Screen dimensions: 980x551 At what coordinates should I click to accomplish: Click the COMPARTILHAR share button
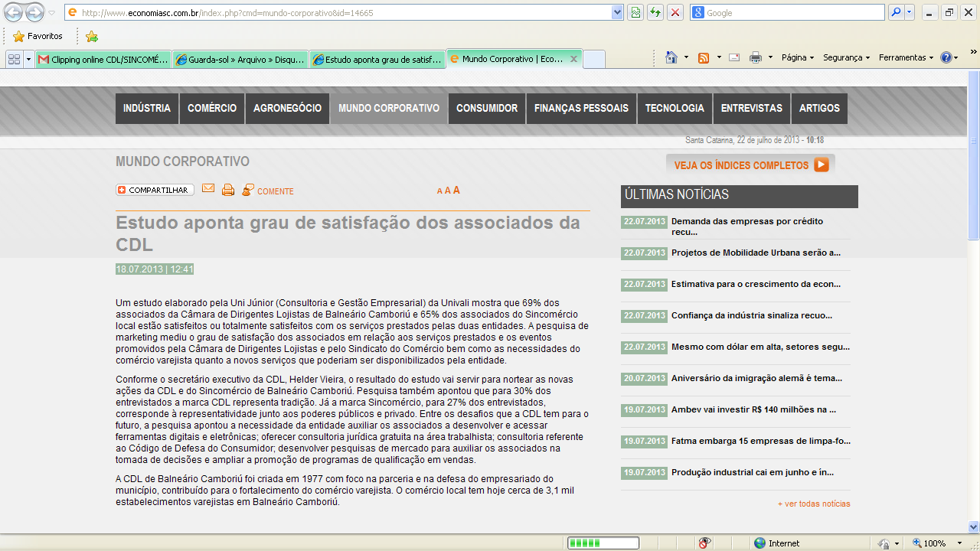tap(155, 190)
